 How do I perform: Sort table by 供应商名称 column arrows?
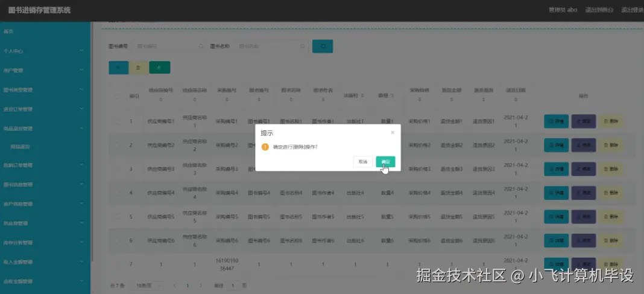click(x=194, y=100)
